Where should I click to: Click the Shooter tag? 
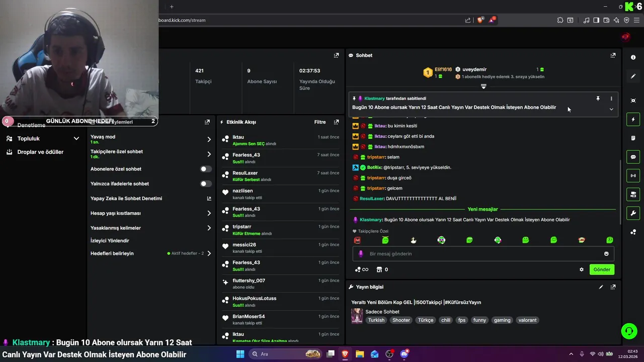point(401,320)
